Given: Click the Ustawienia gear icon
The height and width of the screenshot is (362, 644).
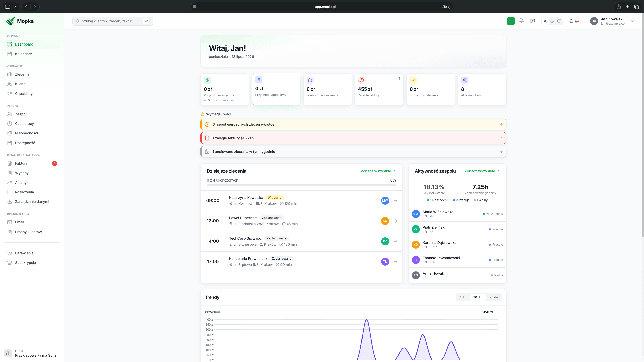Looking at the screenshot, I should 10,253.
